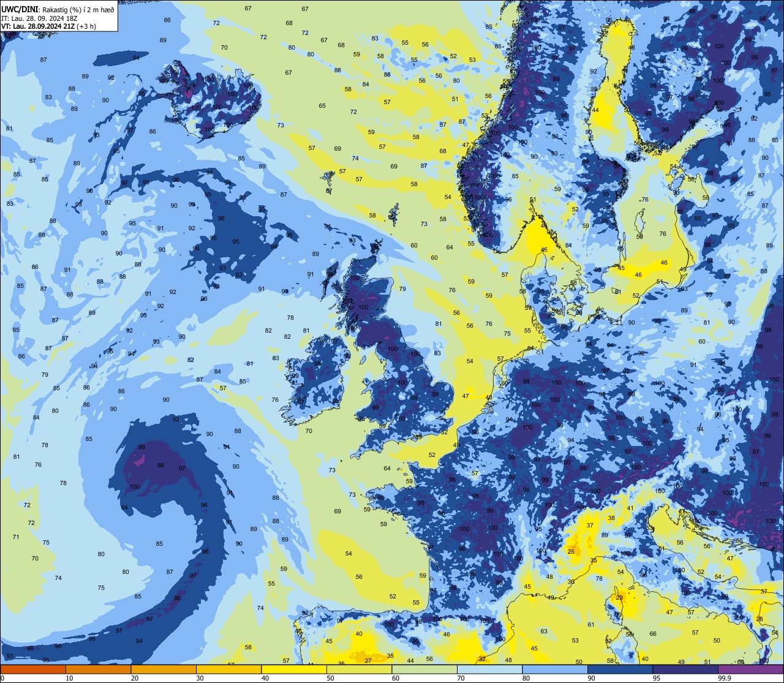This screenshot has width=784, height=683.
Task: Click the humidity value "27" over Spain
Action: [x=368, y=660]
